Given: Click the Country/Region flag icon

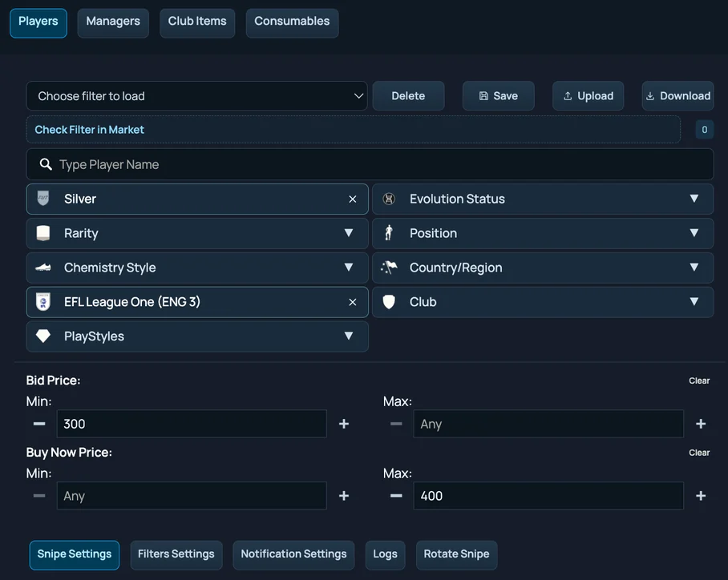Looking at the screenshot, I should tap(389, 268).
